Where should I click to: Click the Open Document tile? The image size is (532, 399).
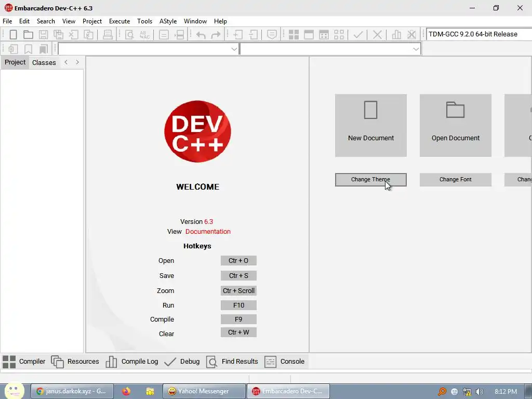pyautogui.click(x=455, y=126)
